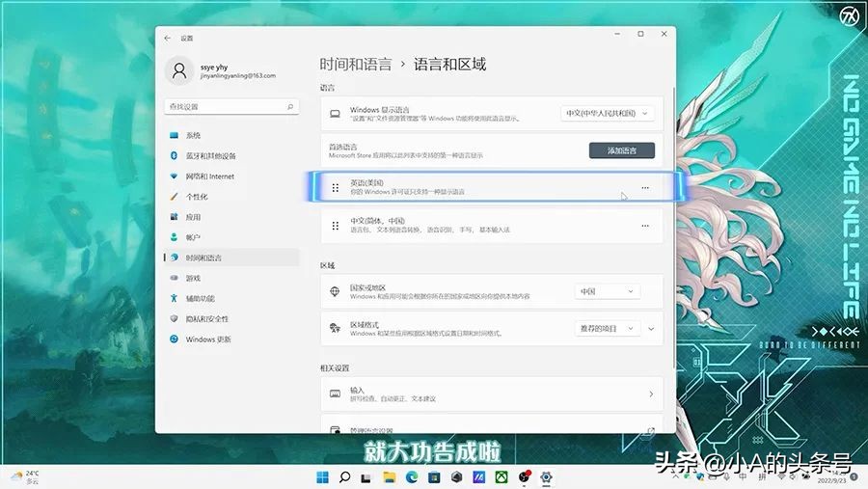The height and width of the screenshot is (489, 868).
Task: Open the Windows 显示语言 dropdown
Action: 608,113
